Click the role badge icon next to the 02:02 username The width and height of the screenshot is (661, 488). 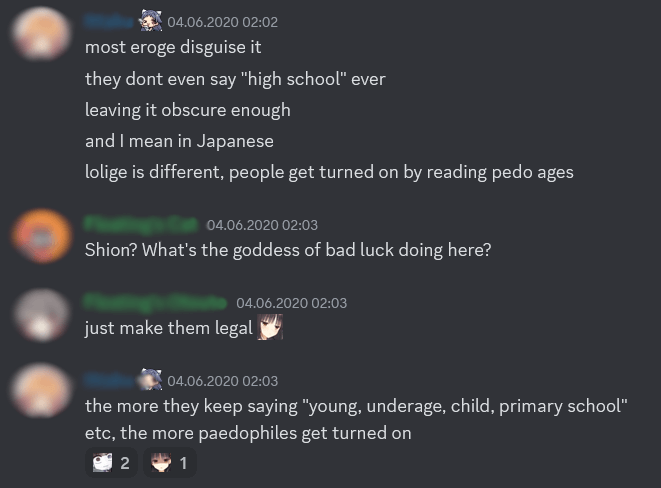151,21
